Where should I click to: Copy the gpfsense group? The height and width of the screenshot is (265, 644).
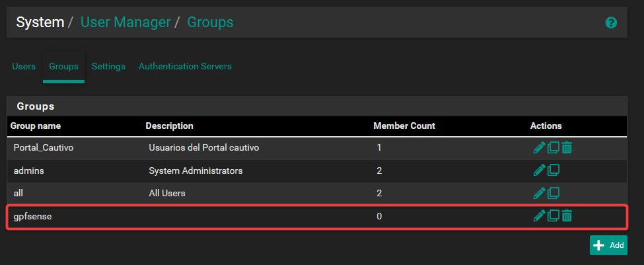point(554,215)
